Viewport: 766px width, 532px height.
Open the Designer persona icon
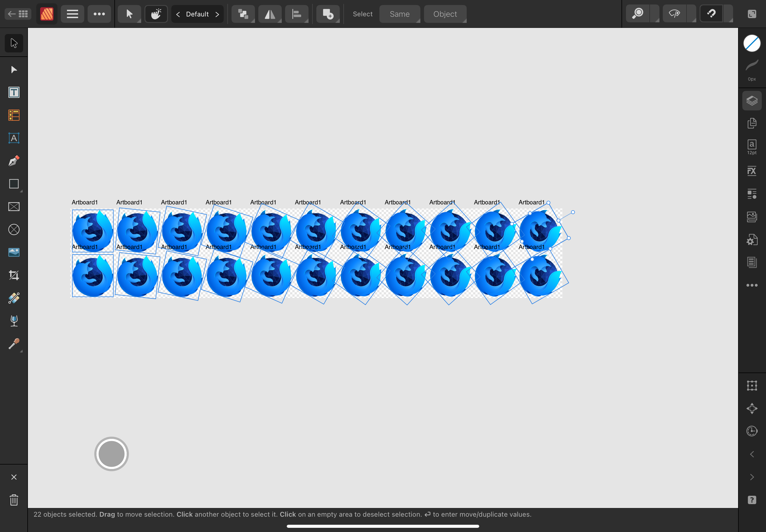(x=47, y=14)
